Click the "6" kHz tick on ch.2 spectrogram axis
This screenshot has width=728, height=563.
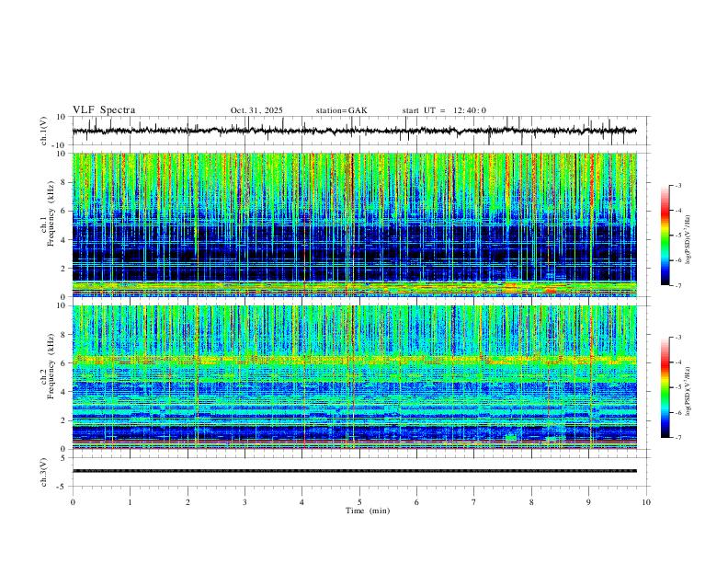point(64,363)
